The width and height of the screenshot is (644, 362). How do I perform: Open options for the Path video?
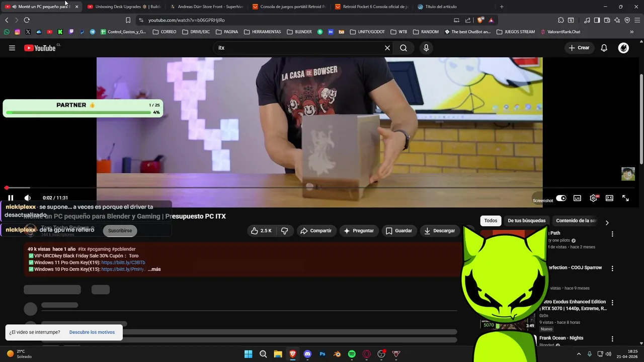(612, 234)
